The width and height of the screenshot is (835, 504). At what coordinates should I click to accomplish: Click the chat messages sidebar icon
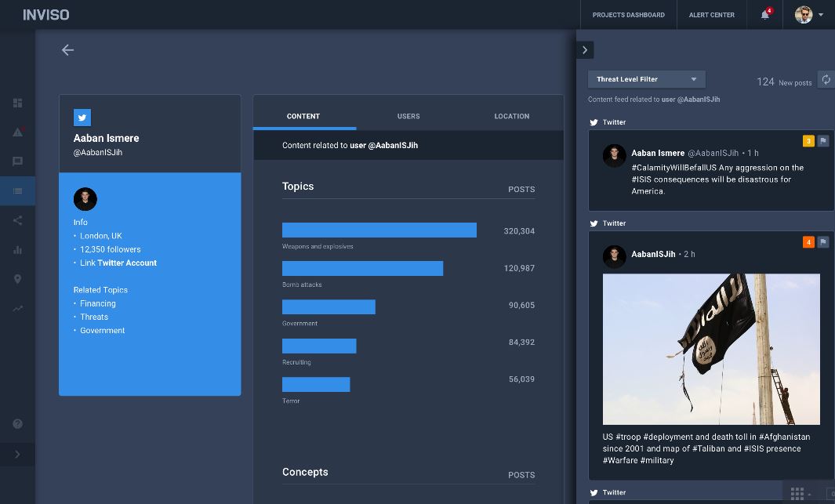click(x=17, y=161)
